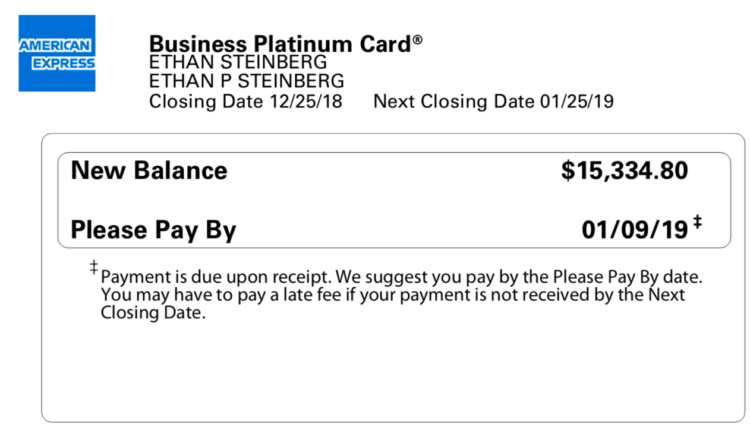
Task: Click the 'Closing Date.' footnote ending line
Action: (153, 313)
